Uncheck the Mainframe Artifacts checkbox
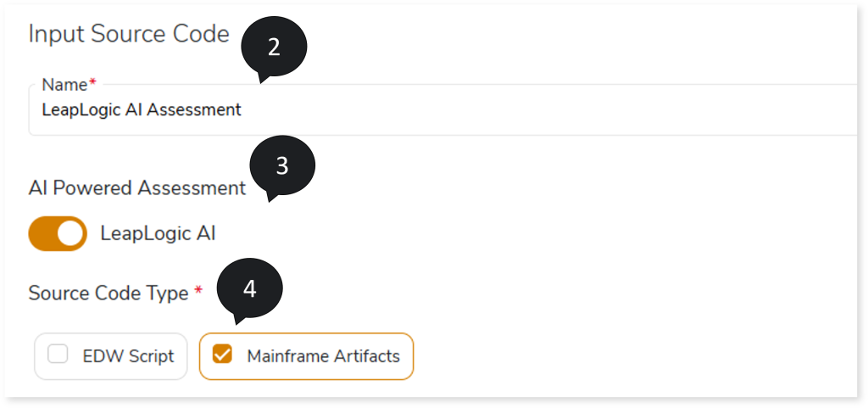 coord(222,355)
